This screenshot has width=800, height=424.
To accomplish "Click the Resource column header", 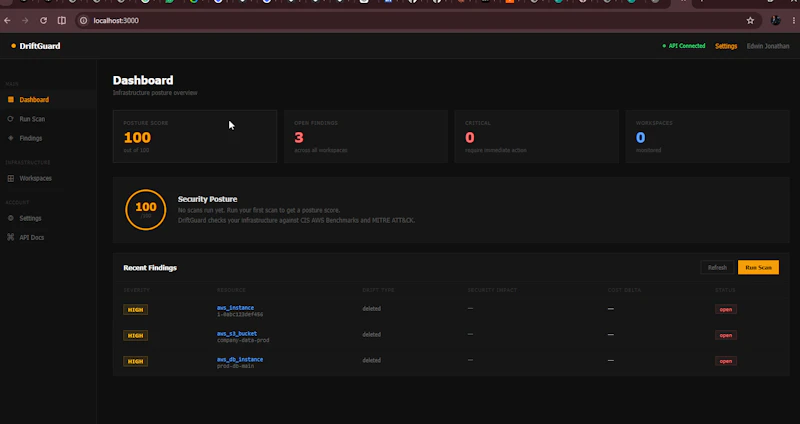I will [x=231, y=290].
